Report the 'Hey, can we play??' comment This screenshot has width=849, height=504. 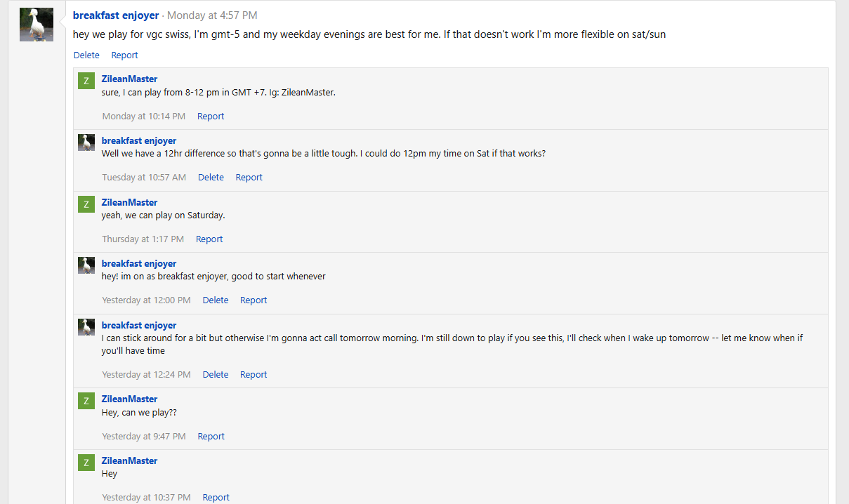(x=211, y=437)
